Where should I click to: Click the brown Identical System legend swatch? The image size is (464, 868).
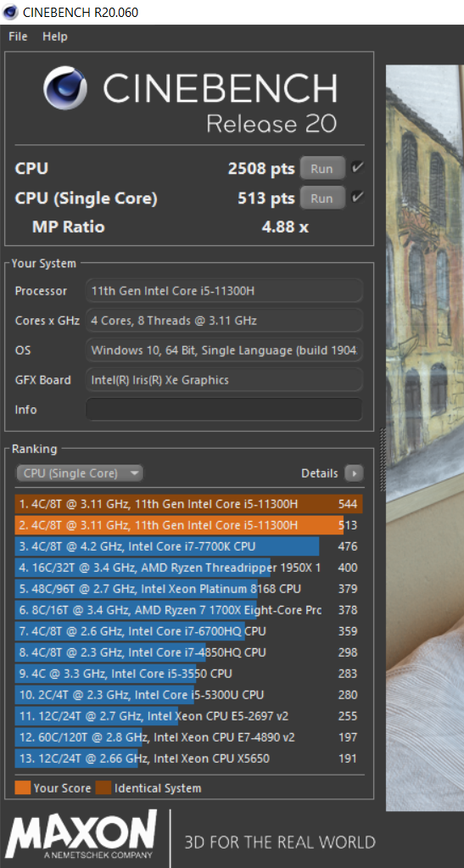[x=103, y=787]
